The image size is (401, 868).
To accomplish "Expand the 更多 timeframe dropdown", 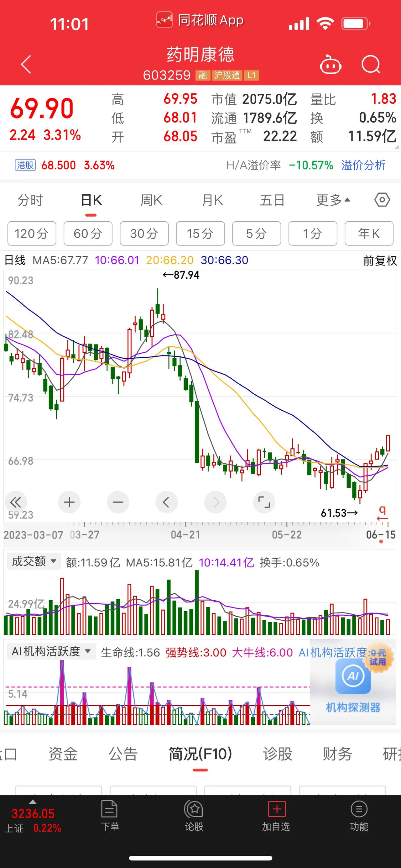I will coord(333,200).
